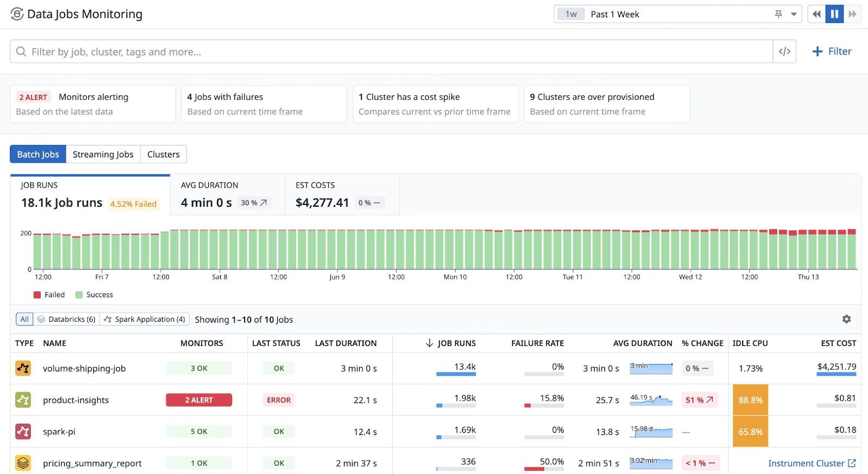Switch to the Clusters tab
Viewport: 868px width, 474px height.
pyautogui.click(x=163, y=155)
